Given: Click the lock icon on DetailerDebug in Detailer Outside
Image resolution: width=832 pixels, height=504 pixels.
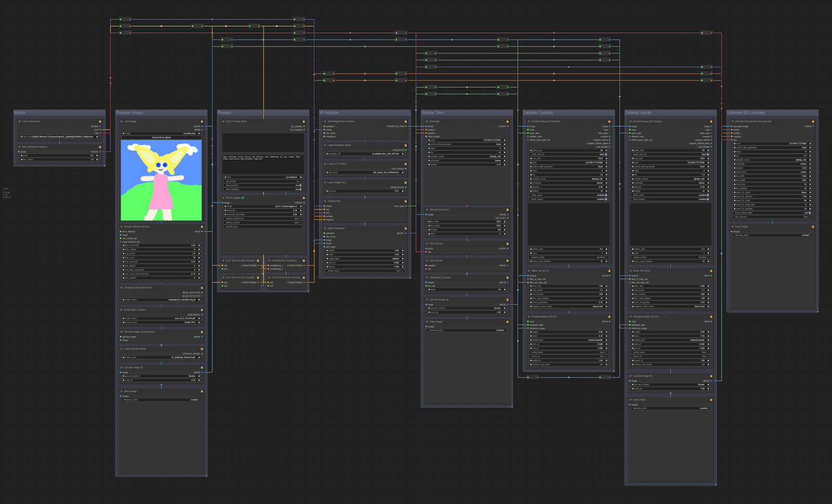Looking at the screenshot, I should pyautogui.click(x=609, y=122).
